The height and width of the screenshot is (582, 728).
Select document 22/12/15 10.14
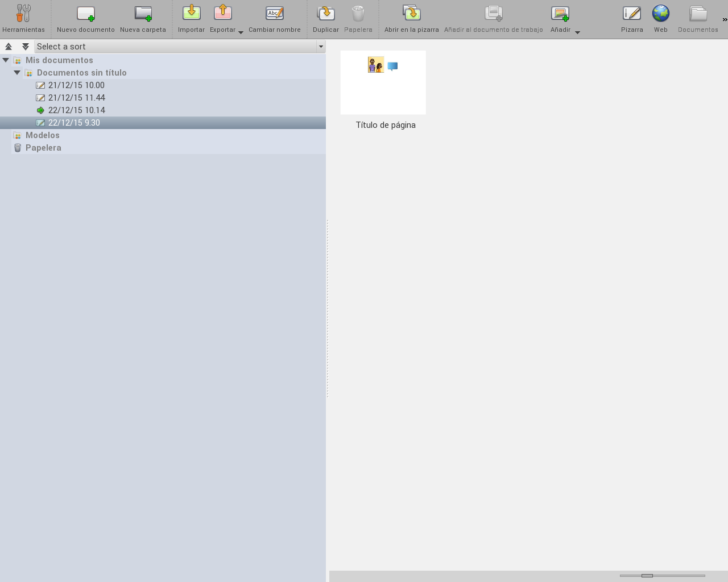tap(76, 110)
